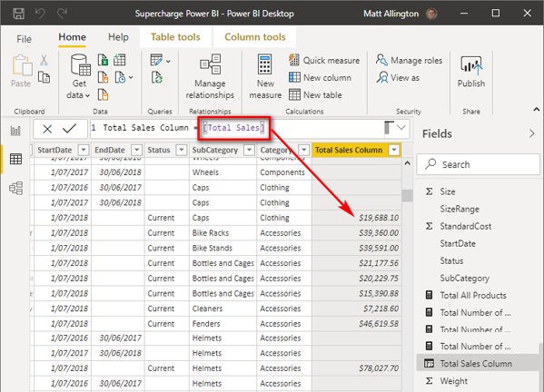Expand the formula bar with chevron
544x392 pixels.
[x=401, y=128]
